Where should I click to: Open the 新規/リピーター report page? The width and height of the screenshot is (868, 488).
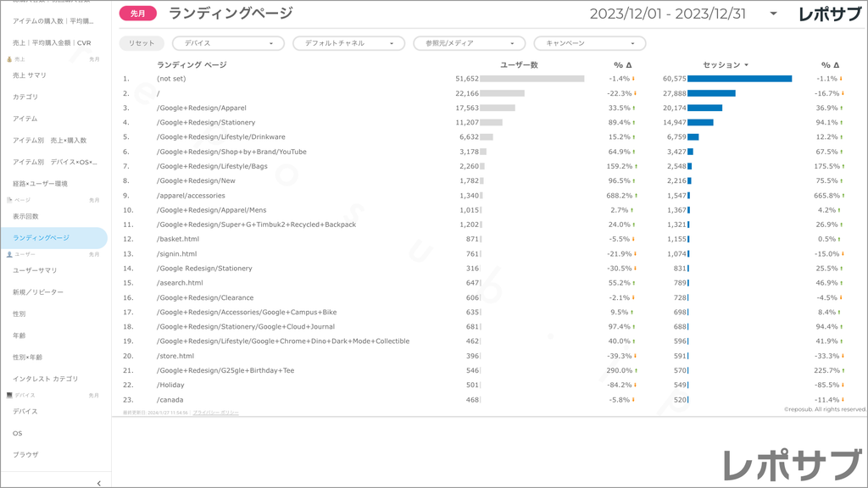coord(37,292)
